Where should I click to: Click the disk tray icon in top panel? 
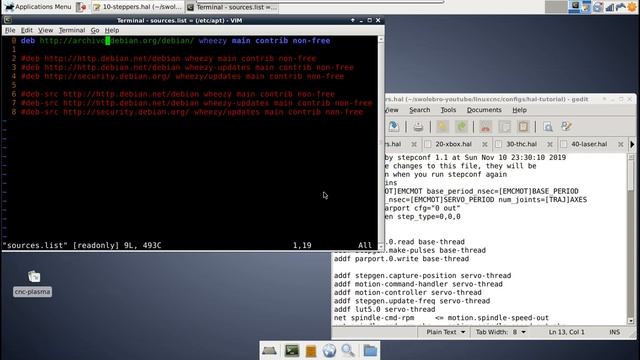tap(598, 7)
